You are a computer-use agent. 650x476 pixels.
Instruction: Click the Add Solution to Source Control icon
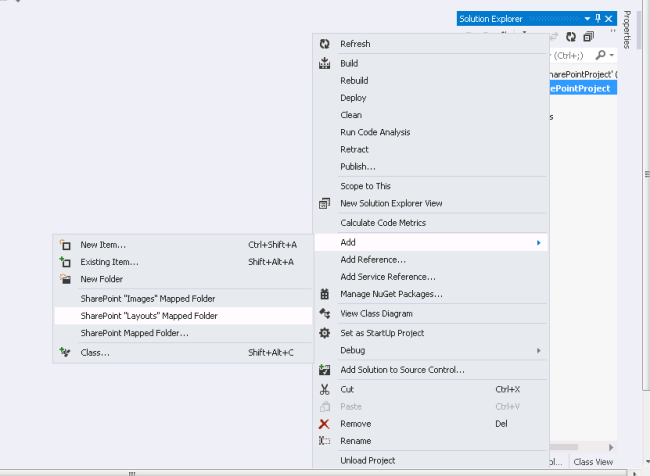[x=325, y=369]
